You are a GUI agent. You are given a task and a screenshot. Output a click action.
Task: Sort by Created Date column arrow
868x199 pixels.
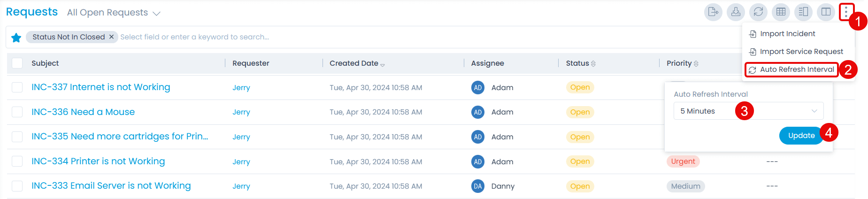coord(383,65)
